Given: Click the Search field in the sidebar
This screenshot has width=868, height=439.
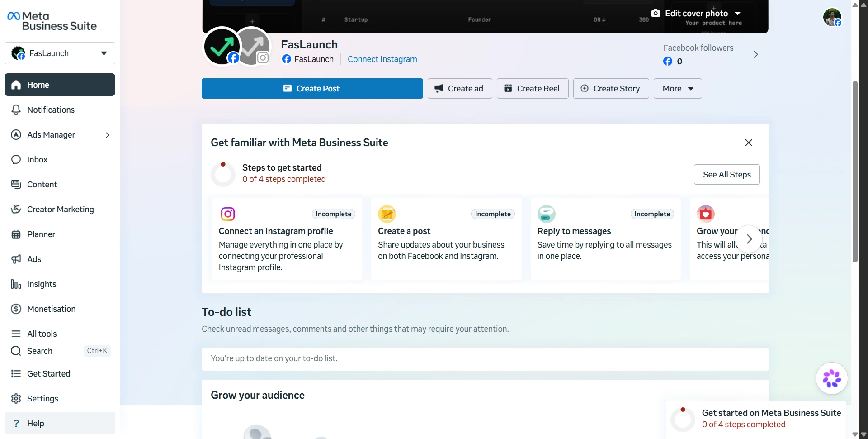Looking at the screenshot, I should point(60,351).
